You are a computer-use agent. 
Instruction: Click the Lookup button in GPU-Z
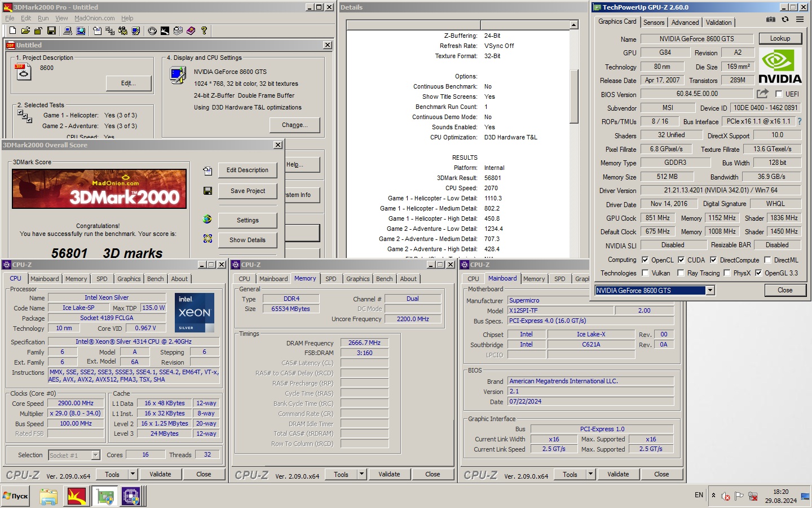coord(780,38)
